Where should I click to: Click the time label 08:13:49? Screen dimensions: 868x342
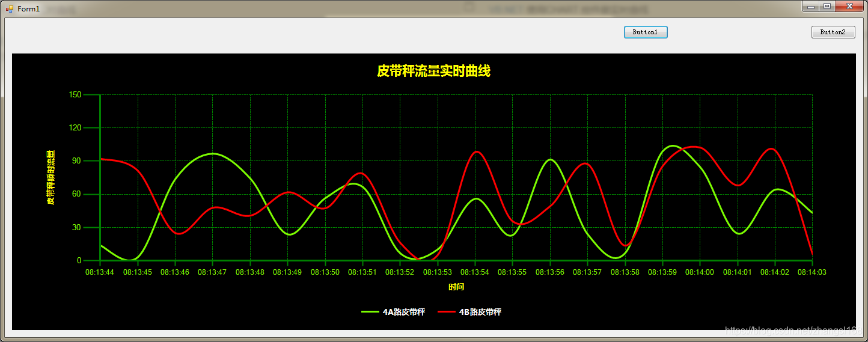tap(287, 272)
